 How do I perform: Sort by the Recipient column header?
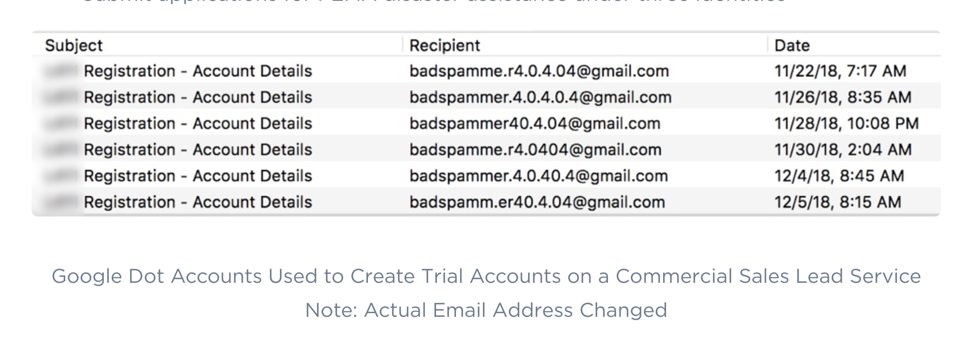[444, 45]
